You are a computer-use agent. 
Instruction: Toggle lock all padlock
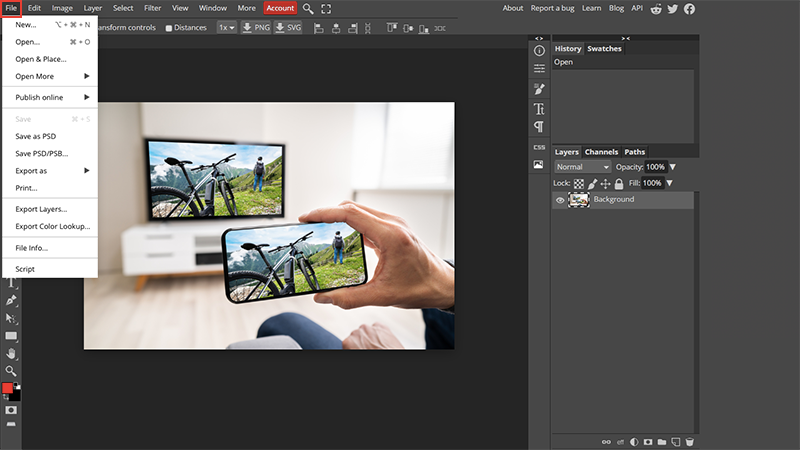[x=619, y=184]
